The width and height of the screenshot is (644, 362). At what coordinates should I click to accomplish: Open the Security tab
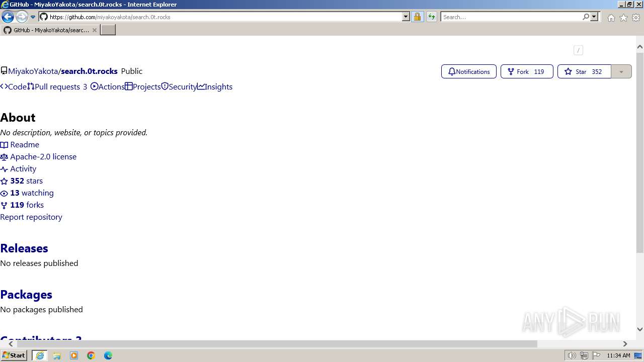click(179, 86)
